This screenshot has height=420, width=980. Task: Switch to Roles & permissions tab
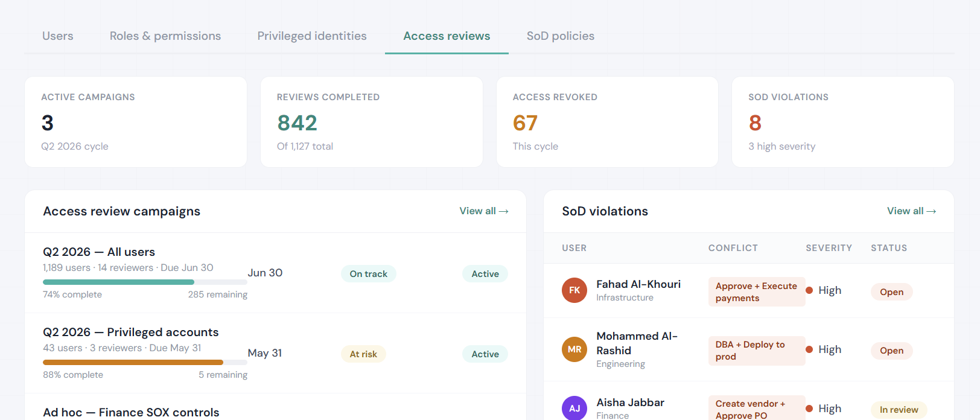click(165, 36)
